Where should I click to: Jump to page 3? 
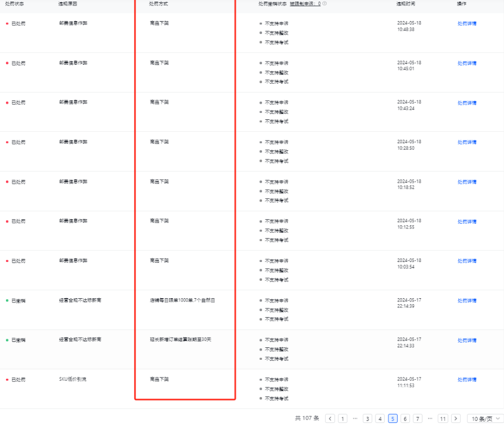367,419
